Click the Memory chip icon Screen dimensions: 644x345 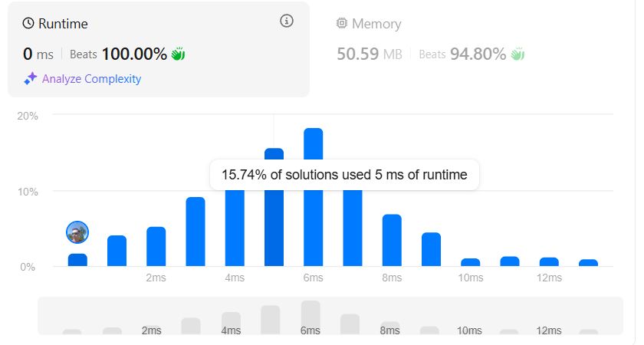point(341,23)
